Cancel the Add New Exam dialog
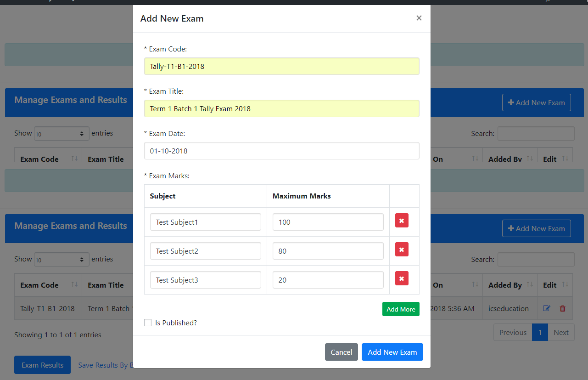 tap(342, 352)
